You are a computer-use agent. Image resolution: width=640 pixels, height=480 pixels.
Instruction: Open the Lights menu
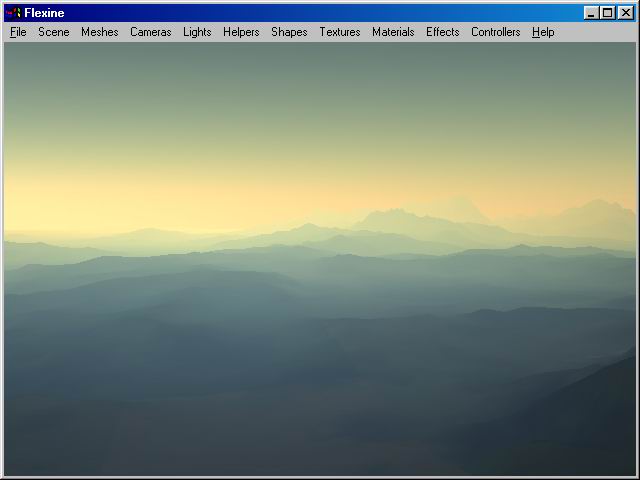click(197, 32)
